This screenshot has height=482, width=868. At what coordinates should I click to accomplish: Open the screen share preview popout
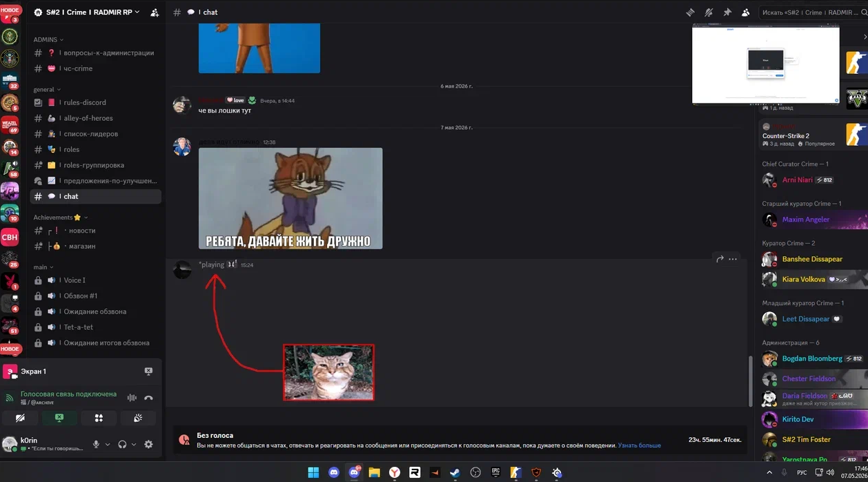click(766, 64)
